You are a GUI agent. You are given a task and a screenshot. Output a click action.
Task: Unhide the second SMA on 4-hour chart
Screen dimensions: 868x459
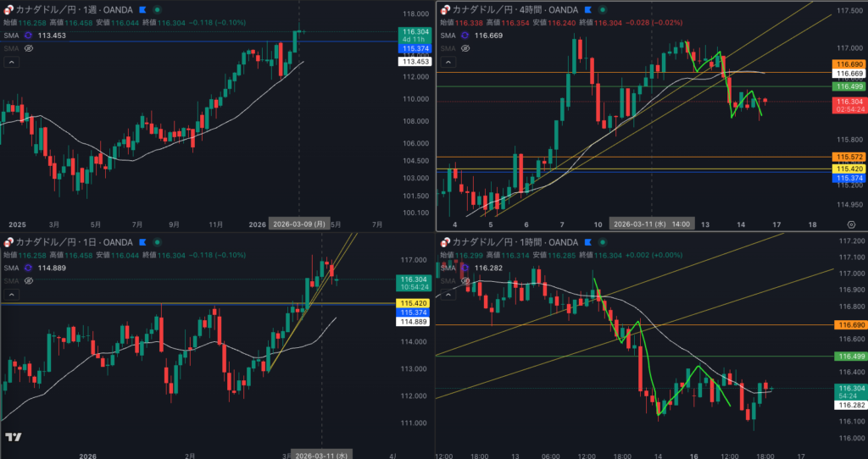[x=464, y=49]
